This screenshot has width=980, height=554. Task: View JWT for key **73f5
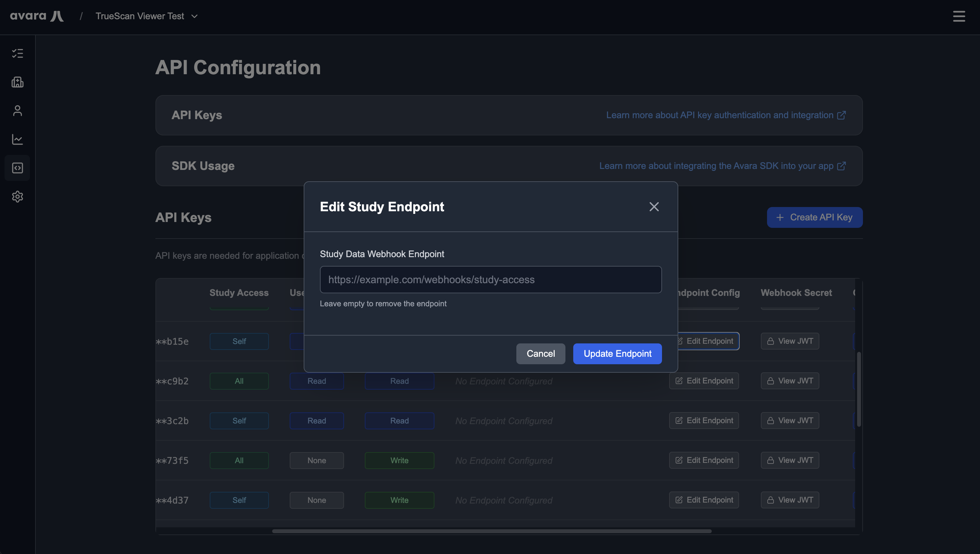coord(789,460)
